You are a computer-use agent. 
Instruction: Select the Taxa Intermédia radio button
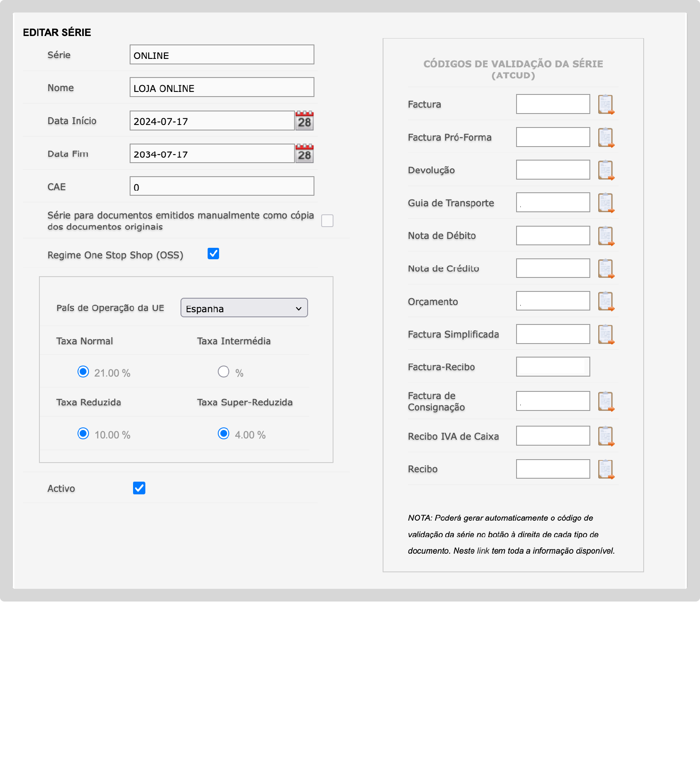click(x=223, y=372)
